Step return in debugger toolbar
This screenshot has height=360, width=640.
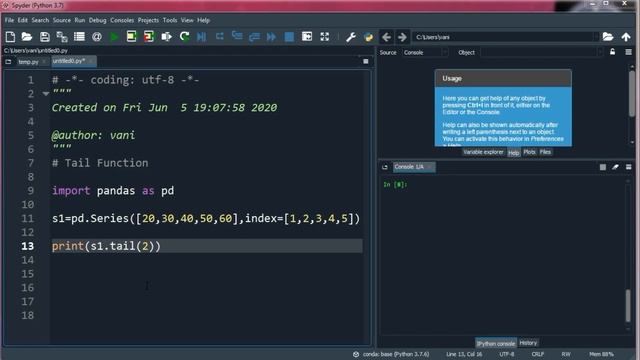pyautogui.click(x=254, y=37)
